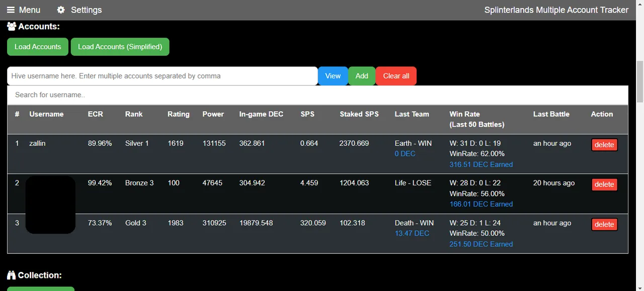The width and height of the screenshot is (644, 291).
Task: Click the 0 DEC link
Action: 405,154
